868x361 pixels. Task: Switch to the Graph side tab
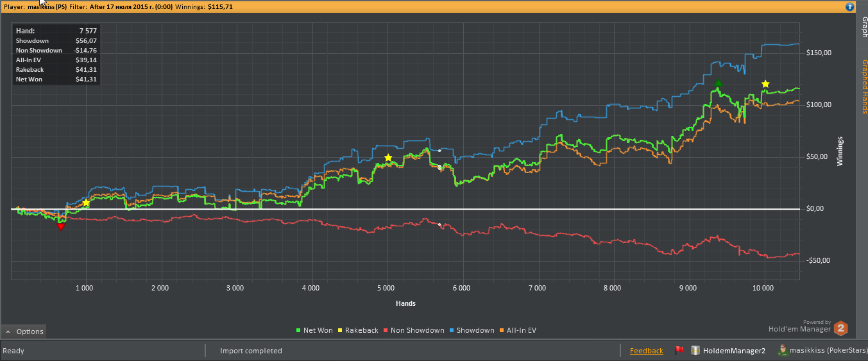(x=864, y=28)
